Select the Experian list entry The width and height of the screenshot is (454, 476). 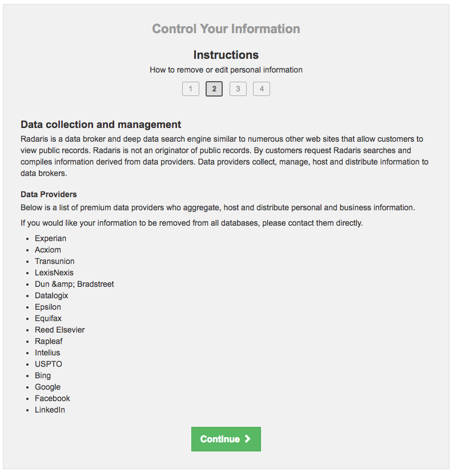(50, 238)
